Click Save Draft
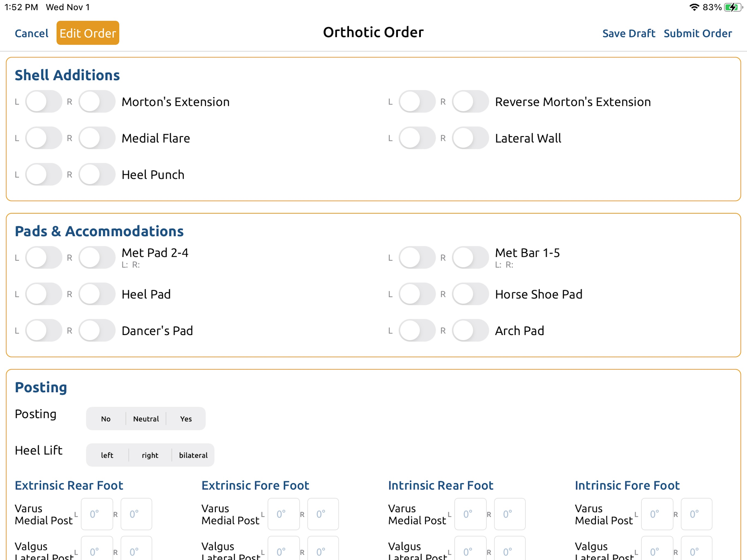 click(628, 33)
